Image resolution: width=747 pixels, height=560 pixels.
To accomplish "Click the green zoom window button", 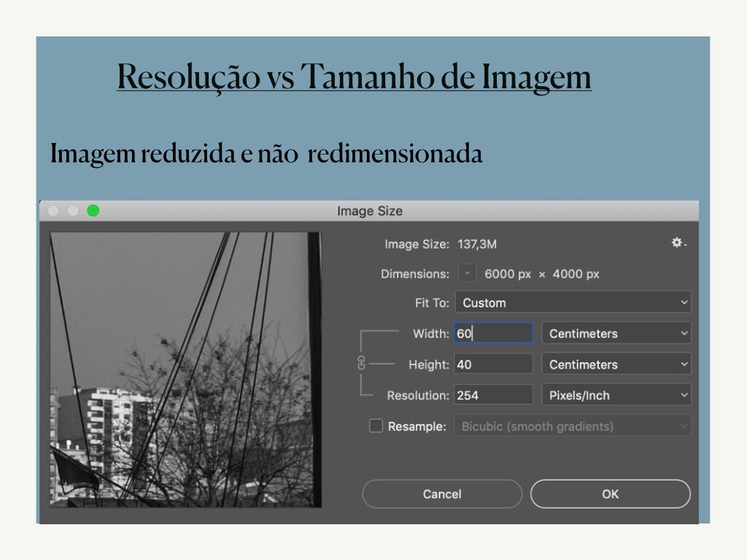I will [93, 211].
